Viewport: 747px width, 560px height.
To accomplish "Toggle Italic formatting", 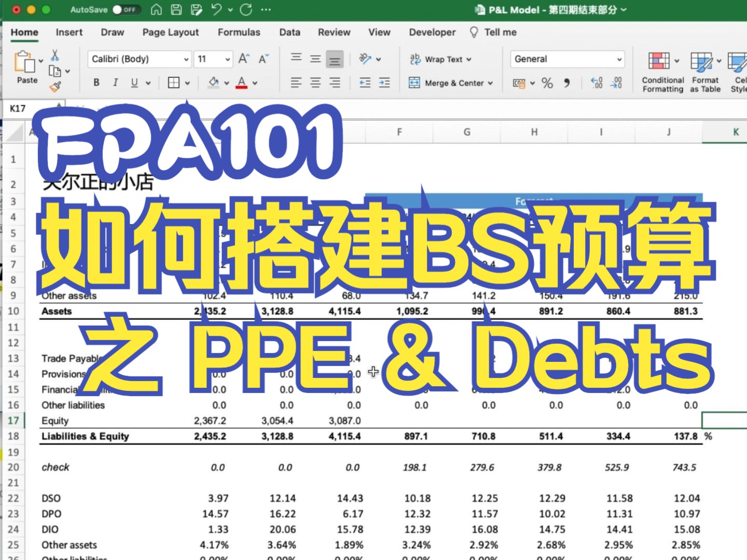I will point(115,82).
